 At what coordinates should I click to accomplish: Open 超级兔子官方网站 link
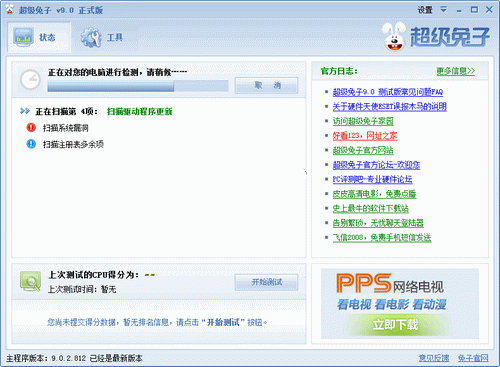click(x=363, y=150)
